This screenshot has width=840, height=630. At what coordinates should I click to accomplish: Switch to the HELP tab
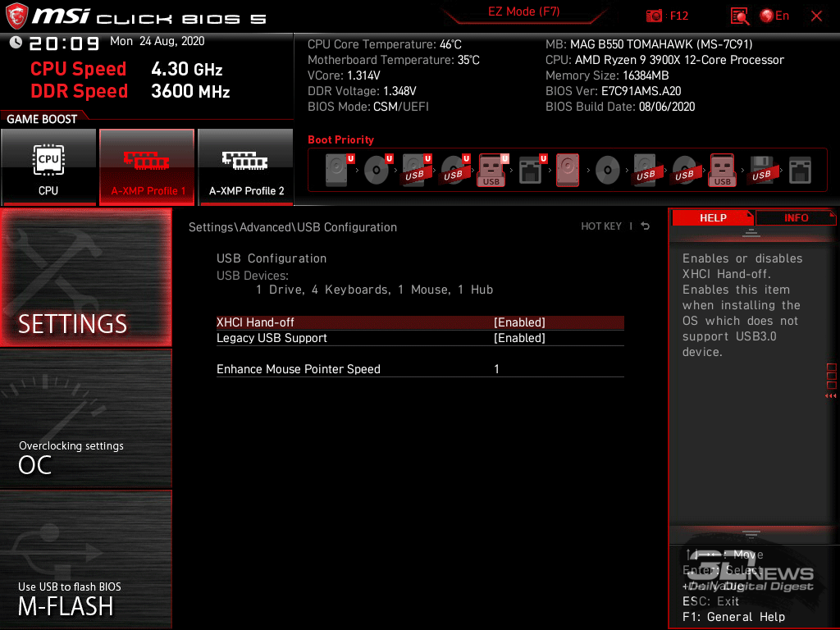click(x=713, y=217)
